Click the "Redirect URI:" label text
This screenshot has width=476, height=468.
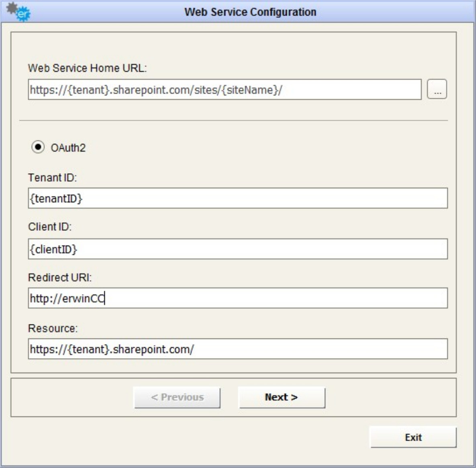click(x=60, y=277)
